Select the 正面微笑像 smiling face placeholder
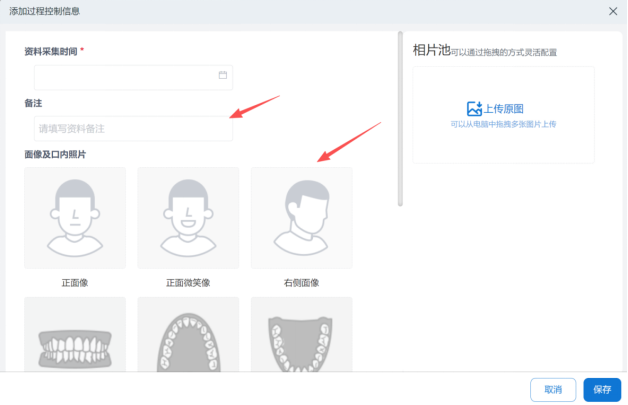Screen dimensions: 628x405 [188, 218]
